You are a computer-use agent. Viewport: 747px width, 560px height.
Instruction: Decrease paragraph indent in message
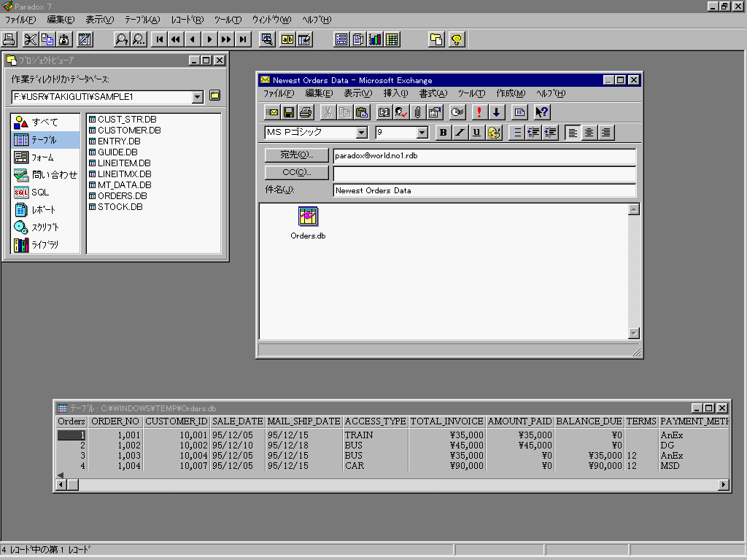(x=533, y=133)
